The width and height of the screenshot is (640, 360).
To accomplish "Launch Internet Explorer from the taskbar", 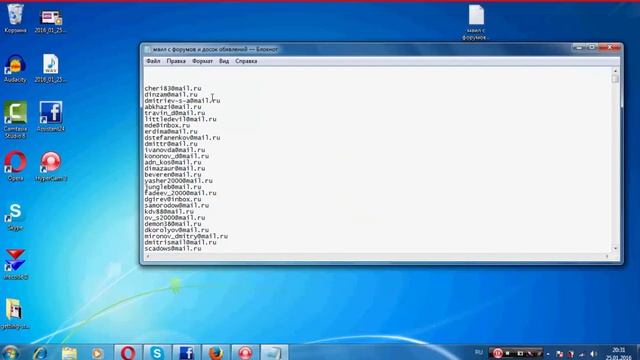I will click(40, 353).
